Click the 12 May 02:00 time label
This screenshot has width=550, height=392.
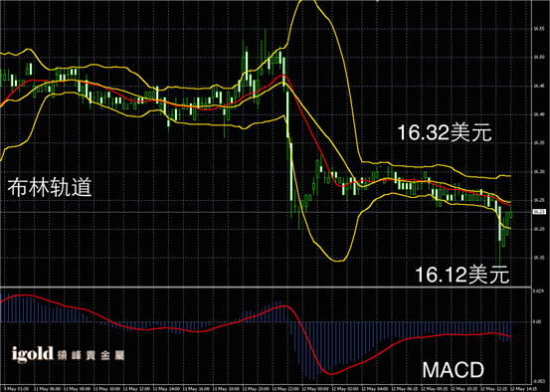point(340,389)
